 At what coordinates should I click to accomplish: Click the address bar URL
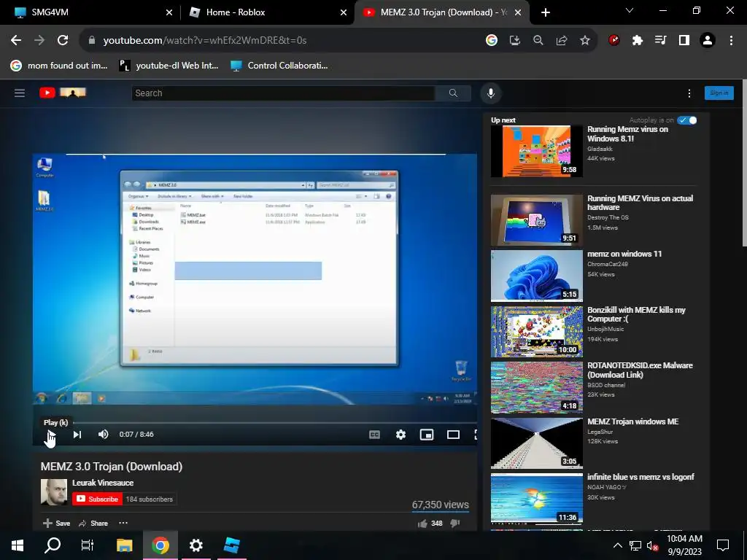pos(205,41)
